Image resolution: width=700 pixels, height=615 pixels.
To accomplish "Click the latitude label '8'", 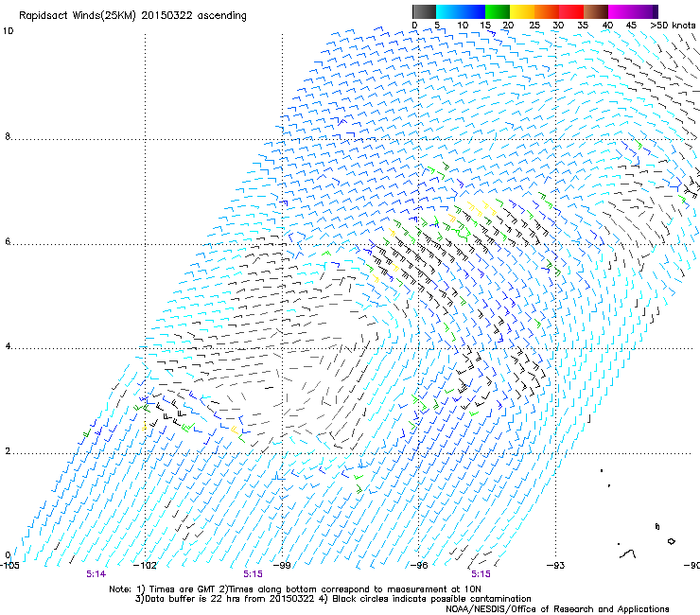I will (x=8, y=136).
